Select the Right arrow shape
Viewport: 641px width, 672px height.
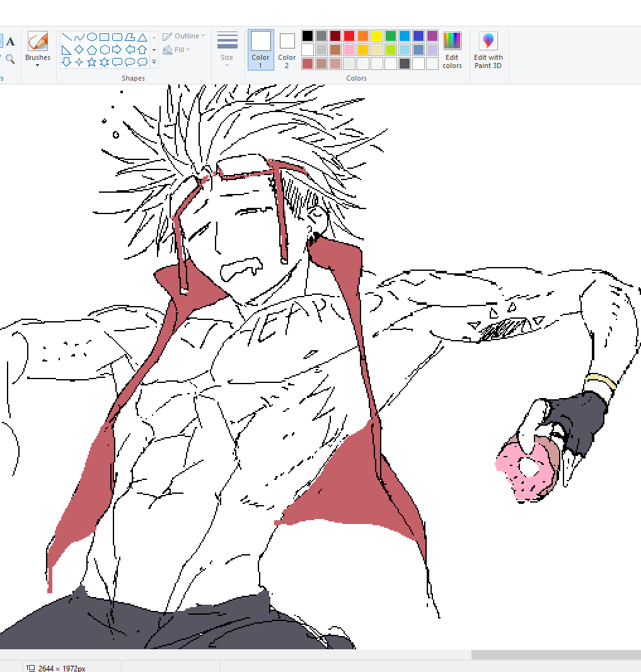(117, 50)
